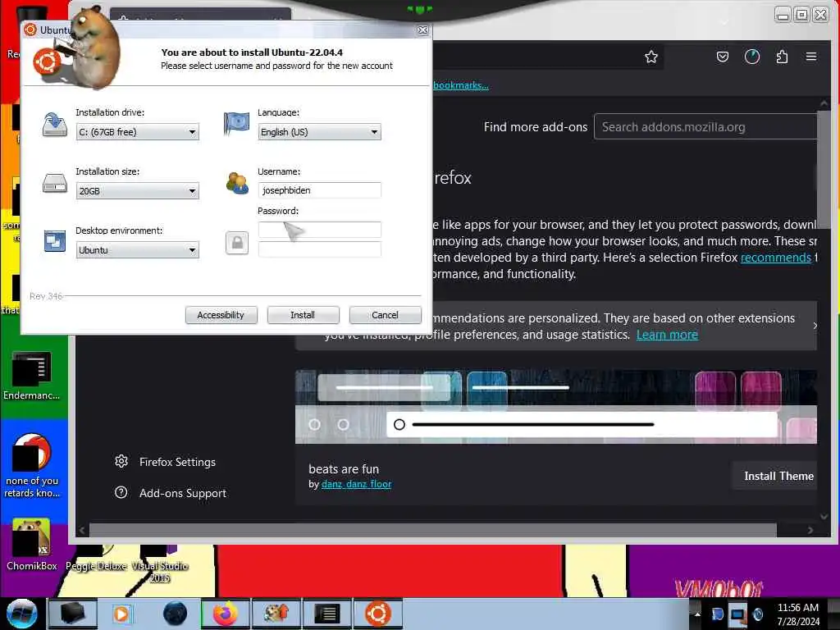Open the Language dropdown
The image size is (840, 630).
coord(319,132)
